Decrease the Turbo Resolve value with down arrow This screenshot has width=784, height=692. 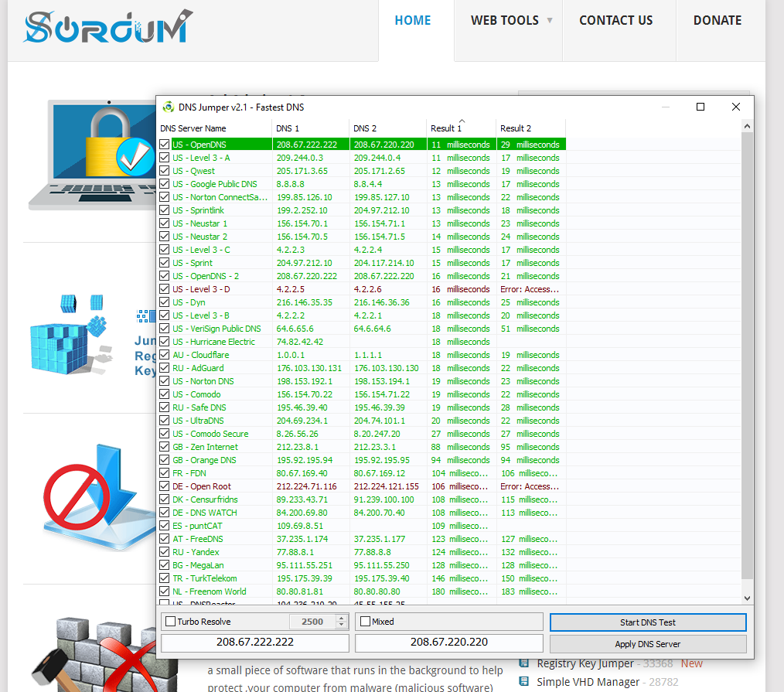coord(342,625)
